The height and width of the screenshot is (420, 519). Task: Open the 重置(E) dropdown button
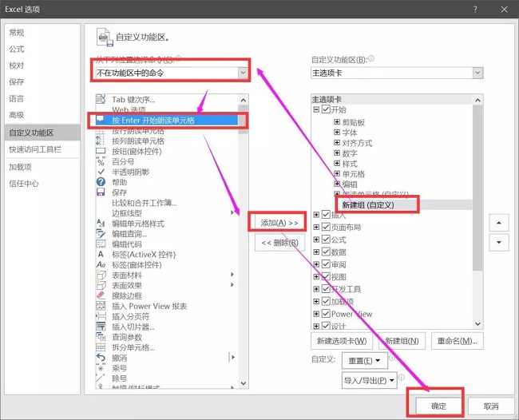tap(365, 360)
